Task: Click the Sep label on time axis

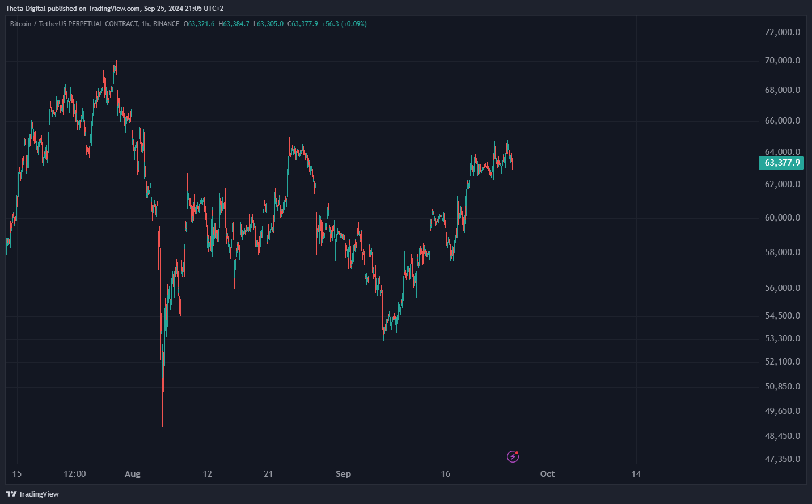Action: pyautogui.click(x=343, y=474)
